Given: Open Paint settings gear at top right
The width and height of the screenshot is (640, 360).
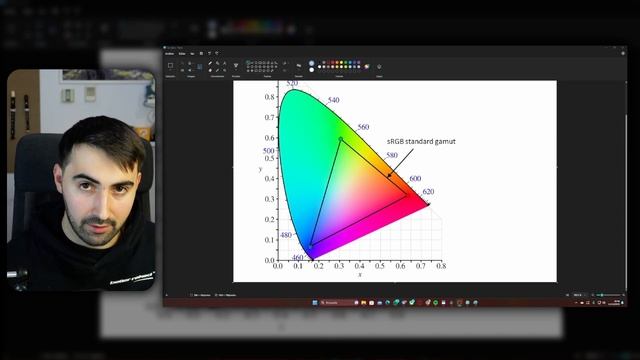Looking at the screenshot, I should 623,53.
